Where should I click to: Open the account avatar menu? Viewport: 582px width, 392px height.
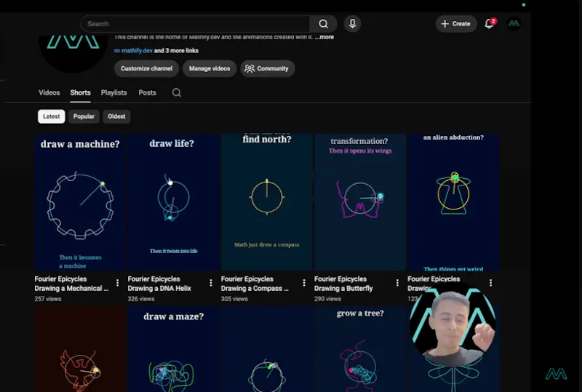click(x=514, y=24)
